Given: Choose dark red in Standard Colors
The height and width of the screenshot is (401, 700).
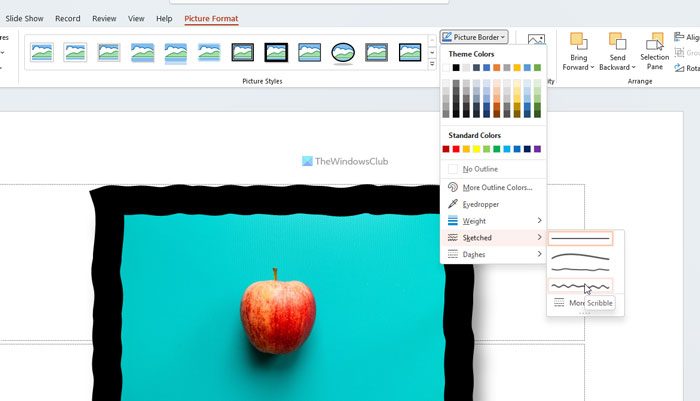Looking at the screenshot, I should coord(446,149).
